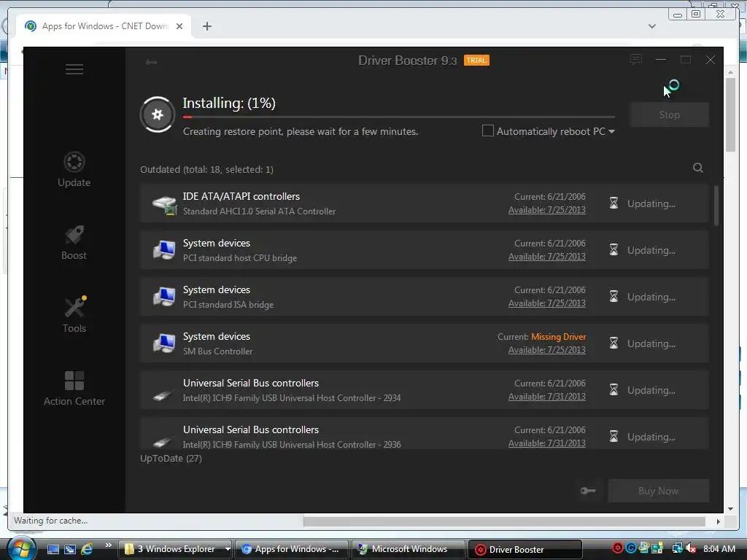This screenshot has width=747, height=560.
Task: Open Available 7/25/2013 link for SM Bus Controller
Action: click(x=547, y=350)
